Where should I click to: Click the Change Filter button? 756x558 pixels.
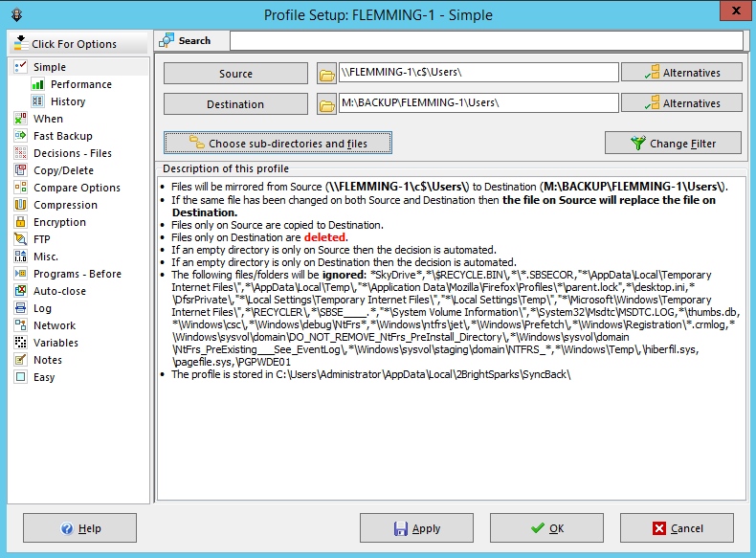click(673, 143)
